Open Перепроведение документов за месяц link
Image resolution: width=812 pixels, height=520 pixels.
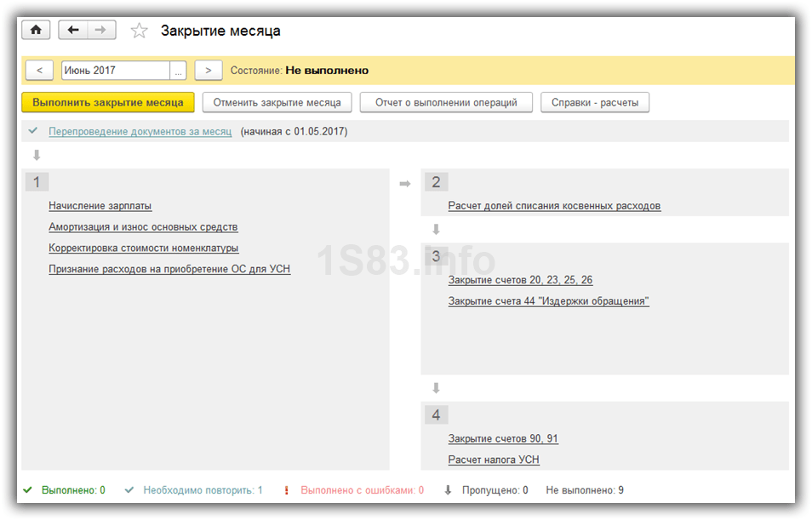(x=140, y=132)
